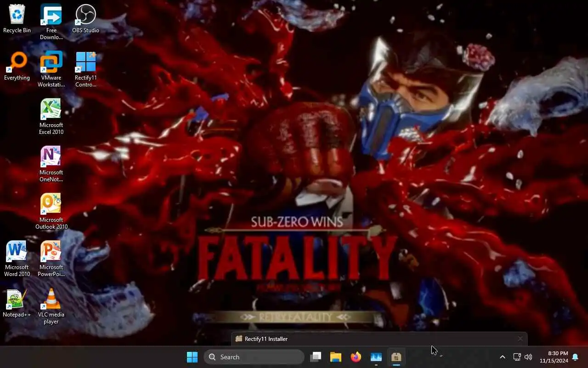
Task: Select the Microsoft OneNote shortcut
Action: coord(51,164)
